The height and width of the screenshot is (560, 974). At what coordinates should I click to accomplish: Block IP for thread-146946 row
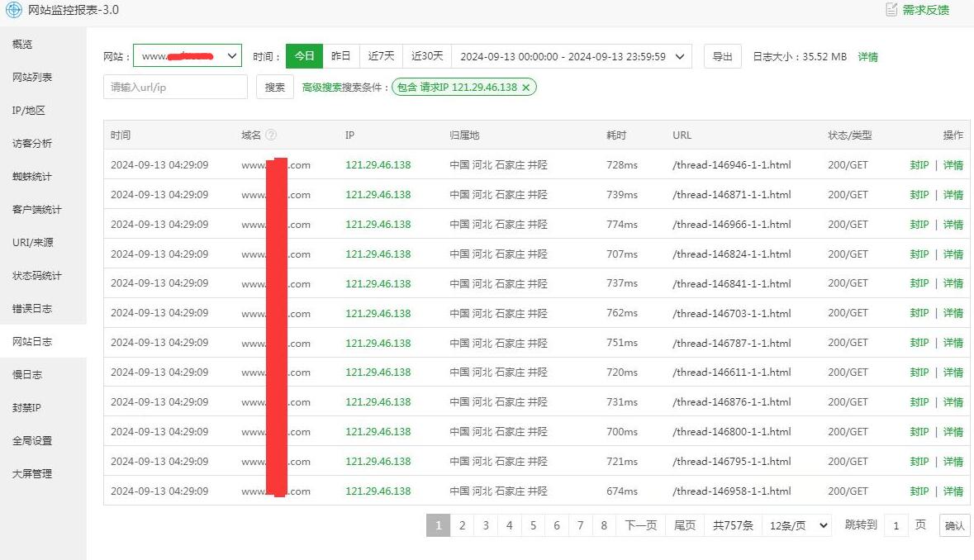[919, 165]
